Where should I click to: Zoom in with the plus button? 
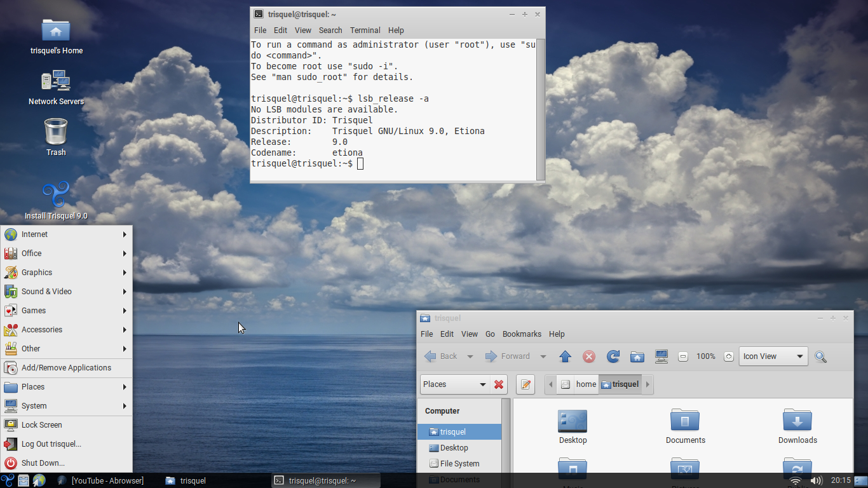(729, 356)
